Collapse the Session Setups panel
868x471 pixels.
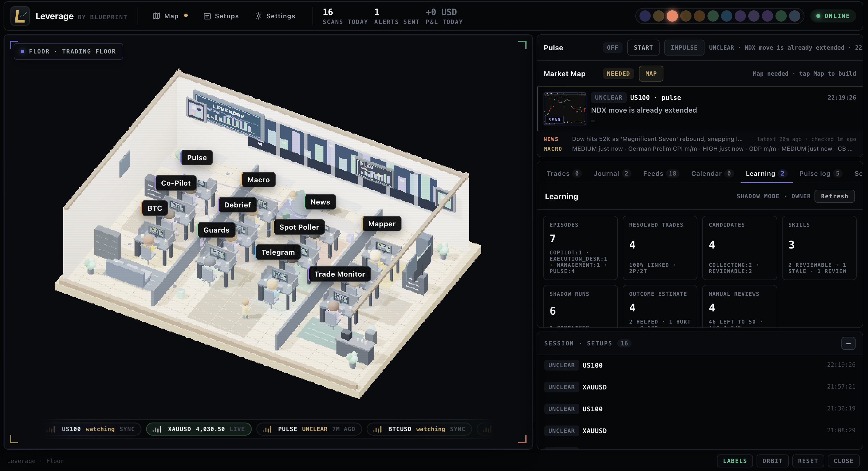click(848, 343)
